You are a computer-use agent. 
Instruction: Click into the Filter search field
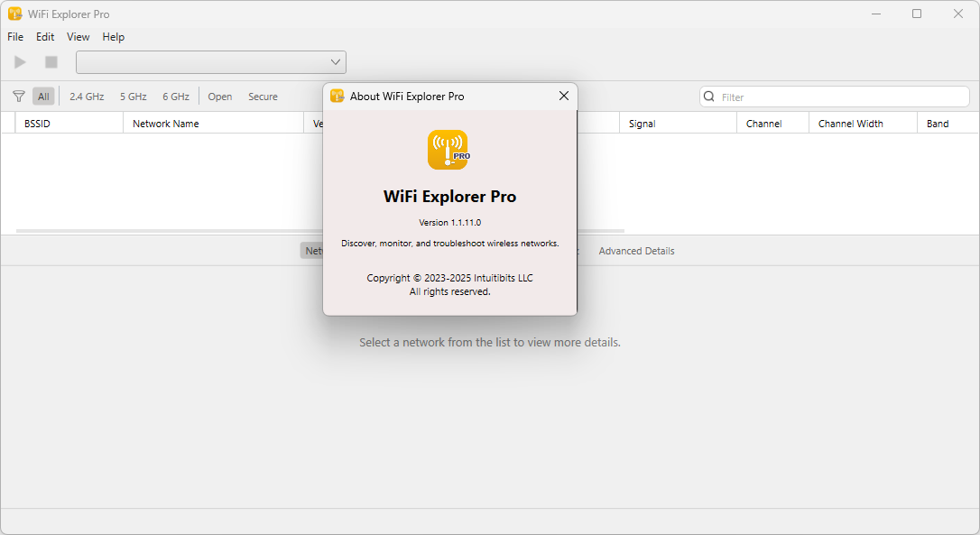(x=835, y=97)
